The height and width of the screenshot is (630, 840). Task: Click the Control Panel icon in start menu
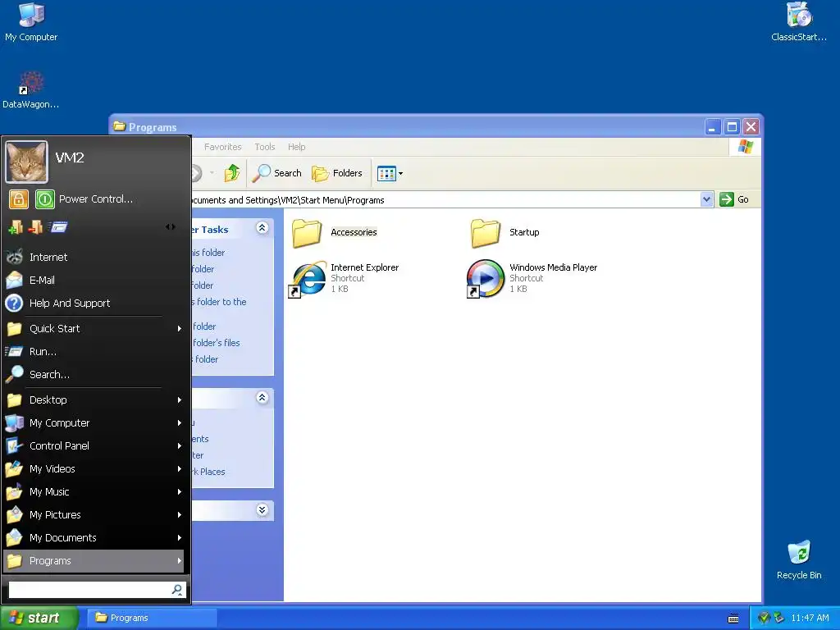15,445
